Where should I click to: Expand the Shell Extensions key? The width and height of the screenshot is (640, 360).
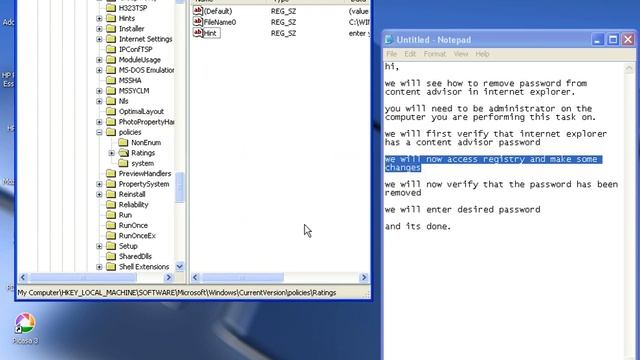pyautogui.click(x=99, y=267)
